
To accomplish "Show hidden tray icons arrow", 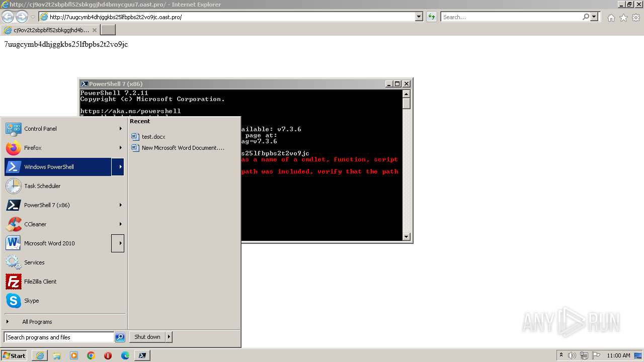I will coord(561,355).
